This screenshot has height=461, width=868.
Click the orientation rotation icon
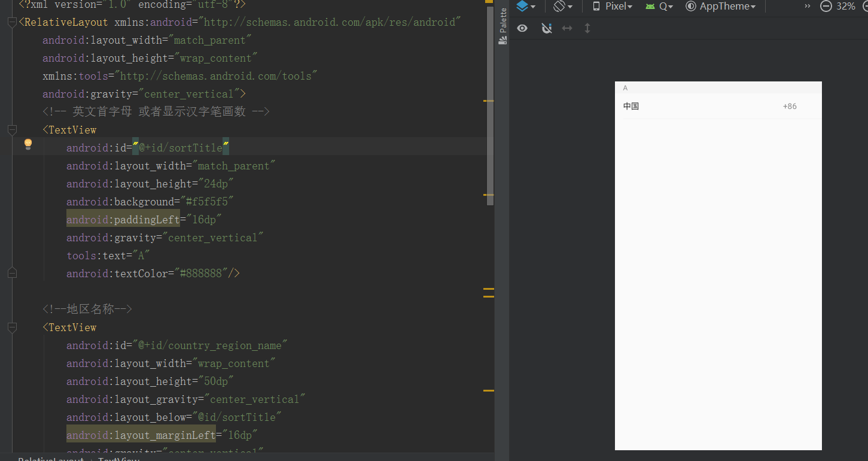click(x=560, y=7)
